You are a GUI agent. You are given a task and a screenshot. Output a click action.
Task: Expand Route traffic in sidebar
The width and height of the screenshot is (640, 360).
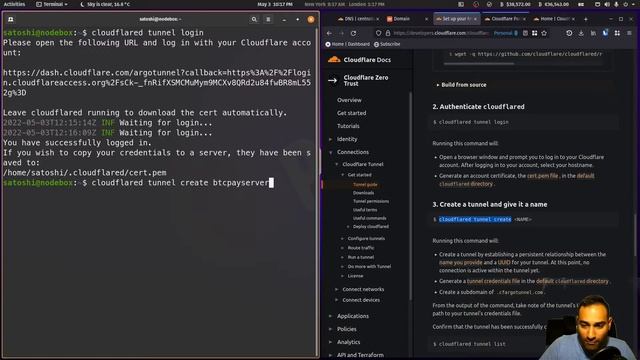pyautogui.click(x=342, y=248)
